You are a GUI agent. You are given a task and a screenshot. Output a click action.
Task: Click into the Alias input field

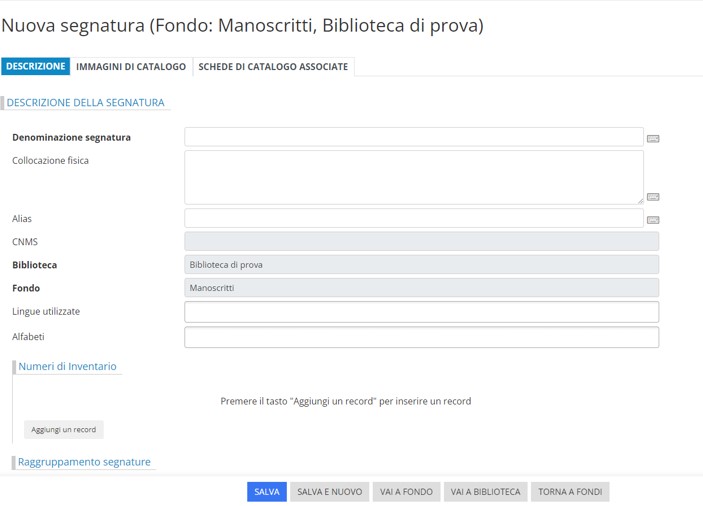pos(413,218)
